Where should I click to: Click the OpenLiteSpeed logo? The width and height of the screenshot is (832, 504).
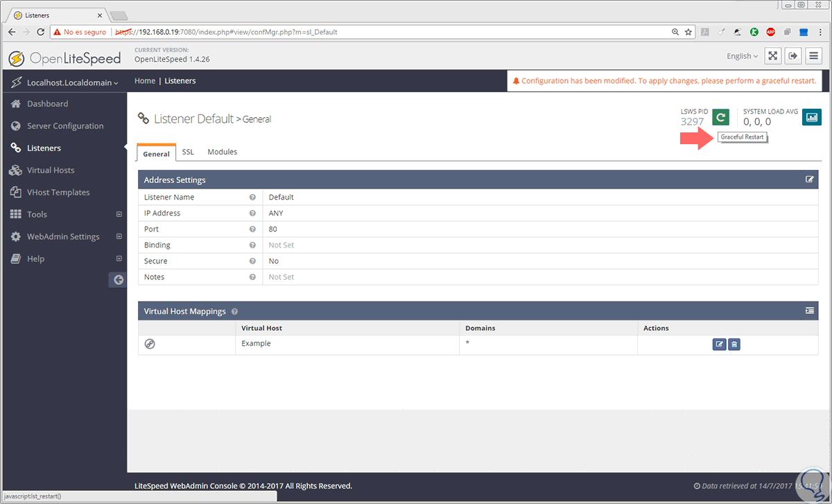65,58
